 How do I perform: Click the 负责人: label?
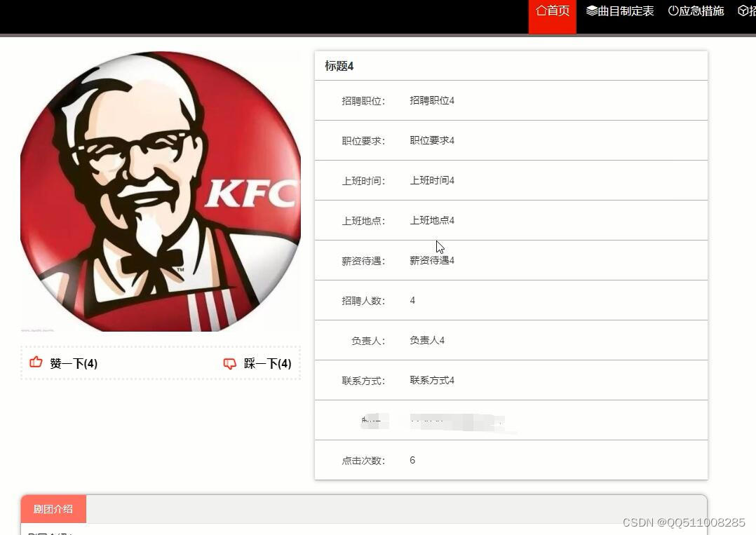coord(368,341)
